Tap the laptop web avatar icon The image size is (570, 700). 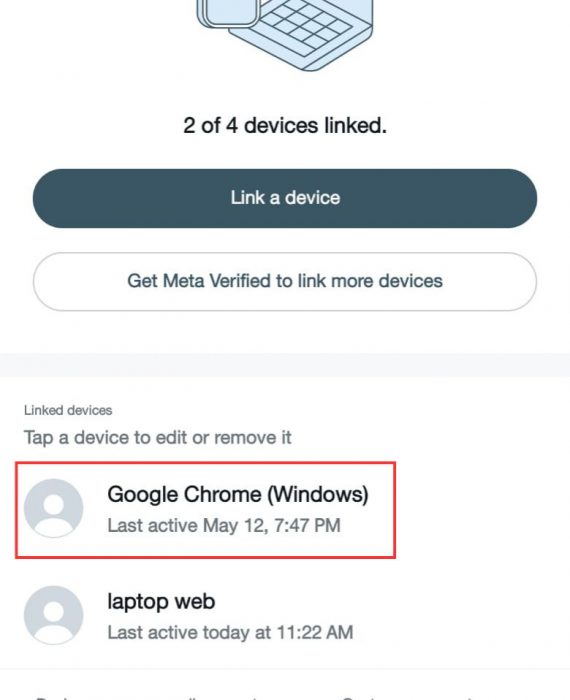coord(54,615)
